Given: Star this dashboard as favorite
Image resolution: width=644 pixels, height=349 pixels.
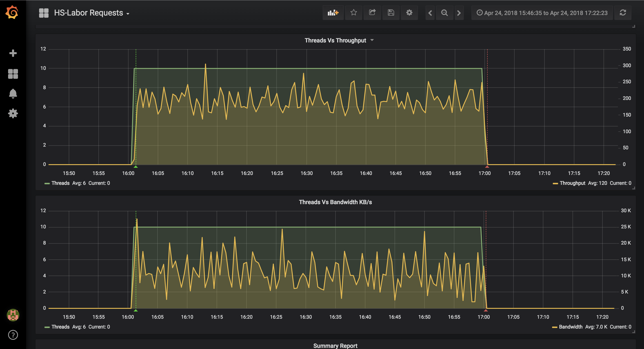Looking at the screenshot, I should click(x=353, y=13).
